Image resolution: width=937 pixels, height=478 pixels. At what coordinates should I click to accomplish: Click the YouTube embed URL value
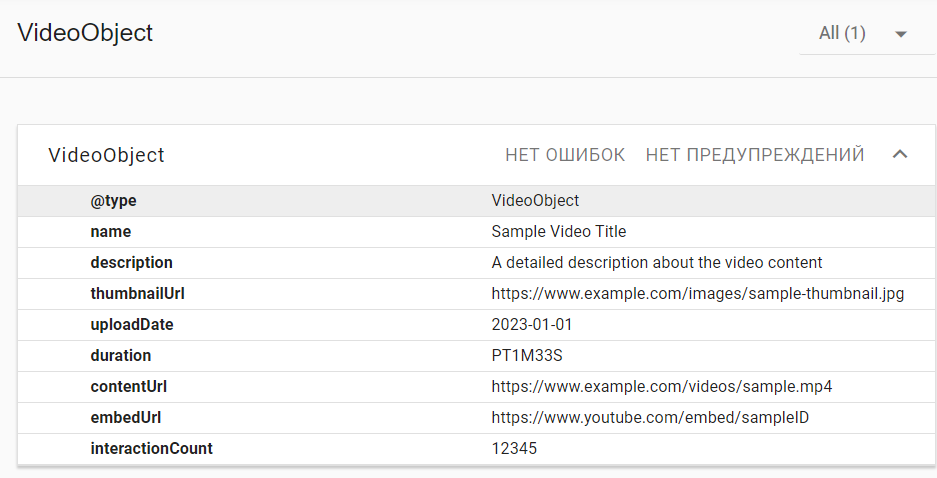(650, 418)
